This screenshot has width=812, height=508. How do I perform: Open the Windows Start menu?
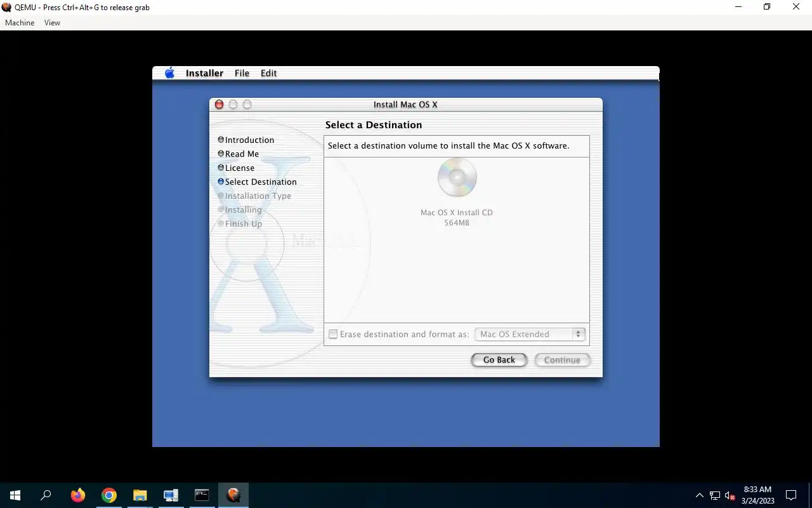(x=15, y=495)
